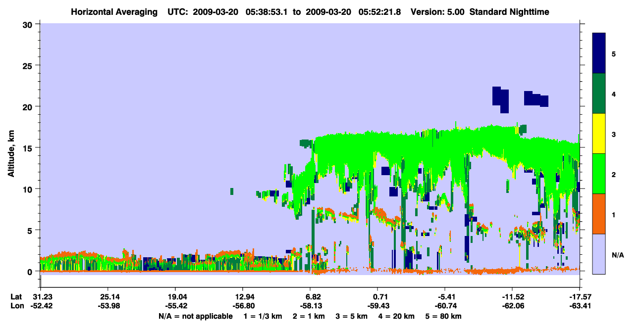Image resolution: width=644 pixels, height=330 pixels.
Task: Click the latitude value -17.57
Action: (580, 297)
